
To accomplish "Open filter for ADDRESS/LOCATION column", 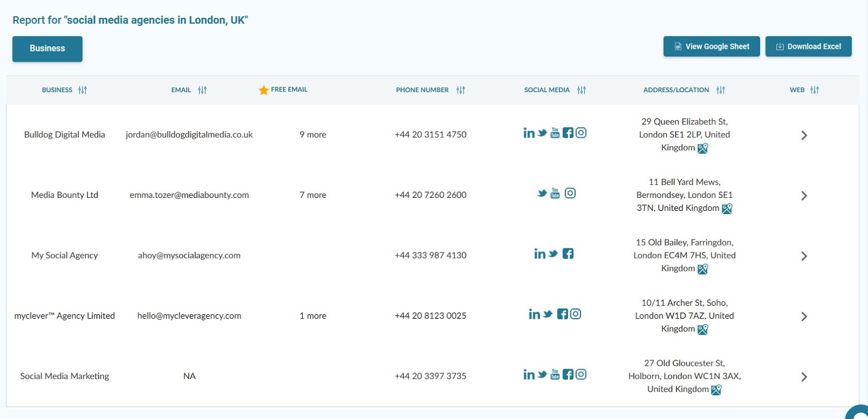I will coord(720,90).
